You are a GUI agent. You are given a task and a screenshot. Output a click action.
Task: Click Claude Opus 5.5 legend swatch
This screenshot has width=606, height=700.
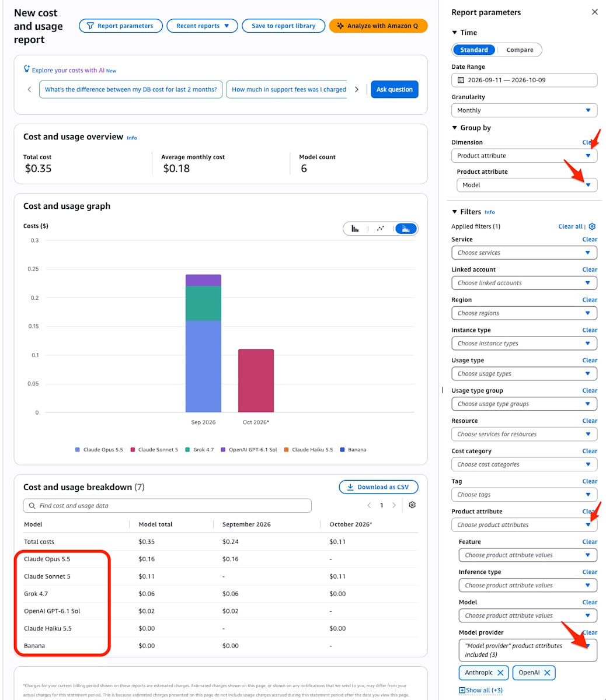click(x=78, y=450)
